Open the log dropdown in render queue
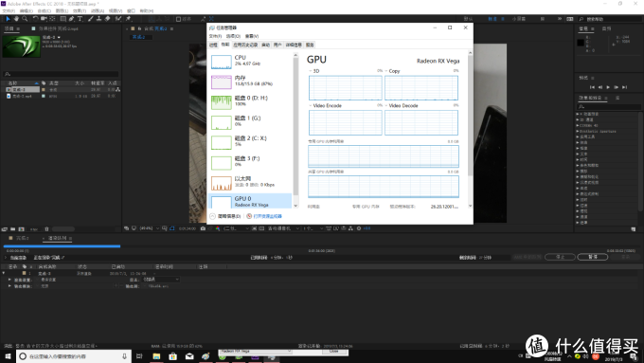644x363 pixels. point(161,280)
